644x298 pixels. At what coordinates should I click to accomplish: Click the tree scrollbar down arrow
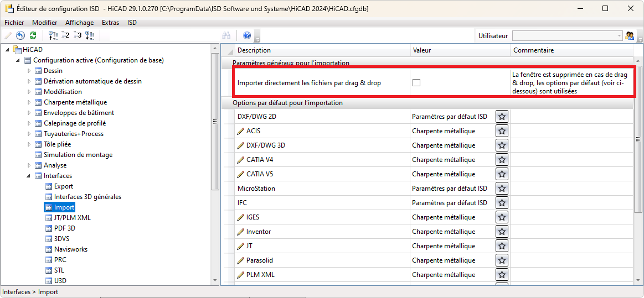coord(214,280)
